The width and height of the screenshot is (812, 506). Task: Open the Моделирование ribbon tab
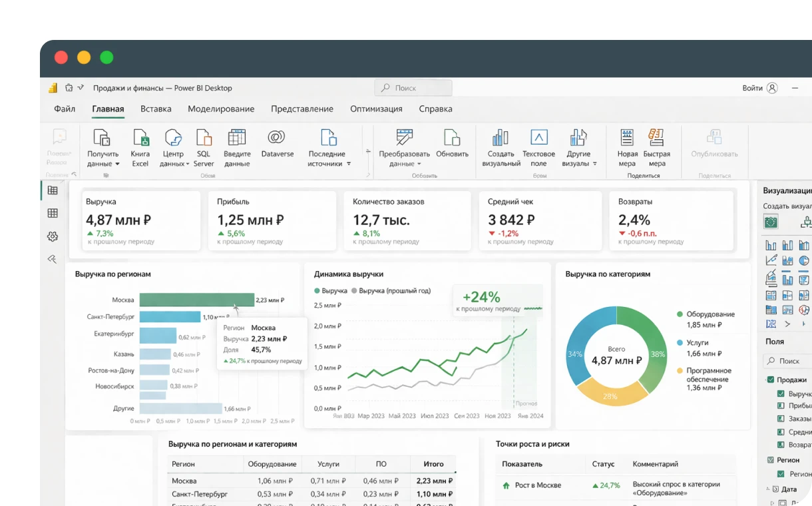pos(221,109)
